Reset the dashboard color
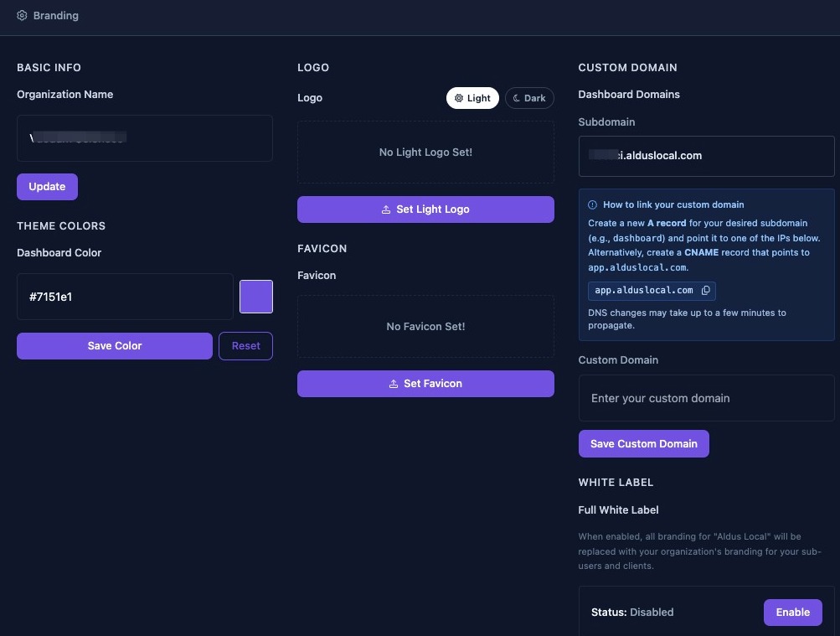 click(246, 346)
